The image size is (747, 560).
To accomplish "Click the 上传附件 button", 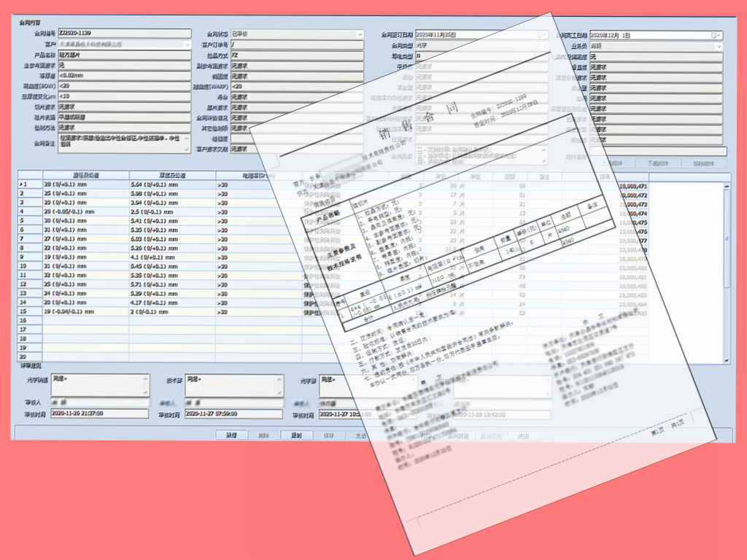I will (612, 163).
